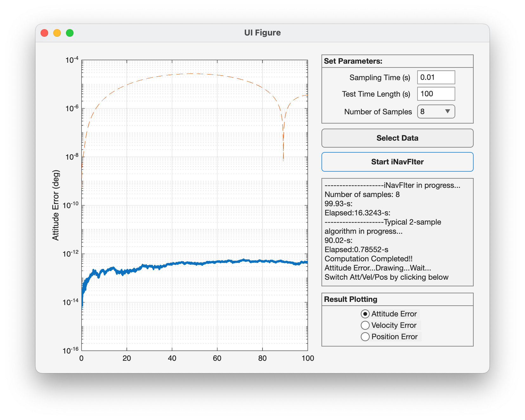Screen dimensions: 525x420
Task: Click the Select Data button
Action: (397, 138)
